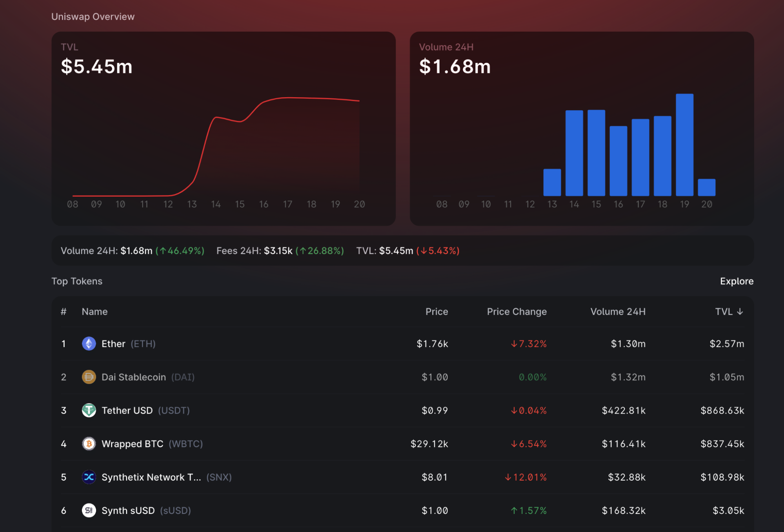Click the Top Tokens heading
Screen dimensions: 784x532
point(77,281)
